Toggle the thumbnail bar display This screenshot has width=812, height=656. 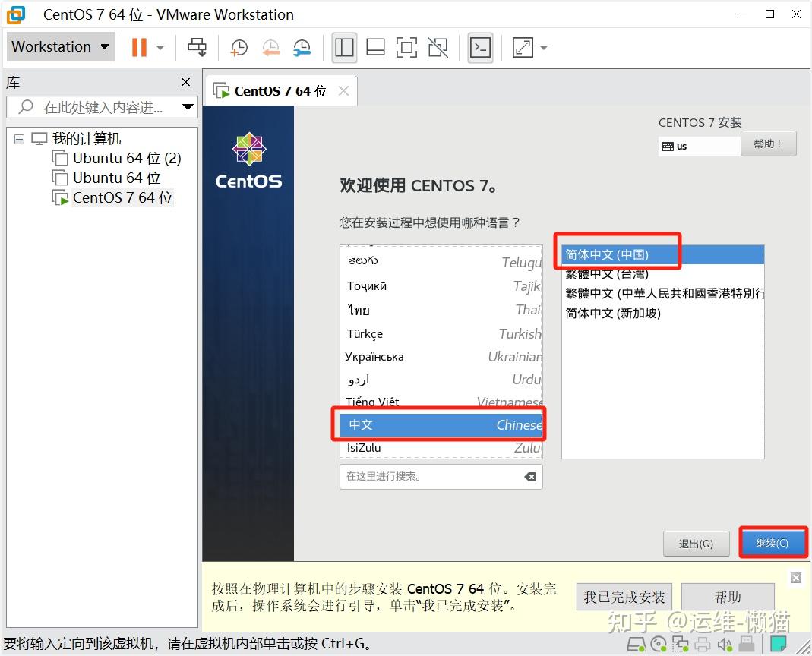click(375, 47)
